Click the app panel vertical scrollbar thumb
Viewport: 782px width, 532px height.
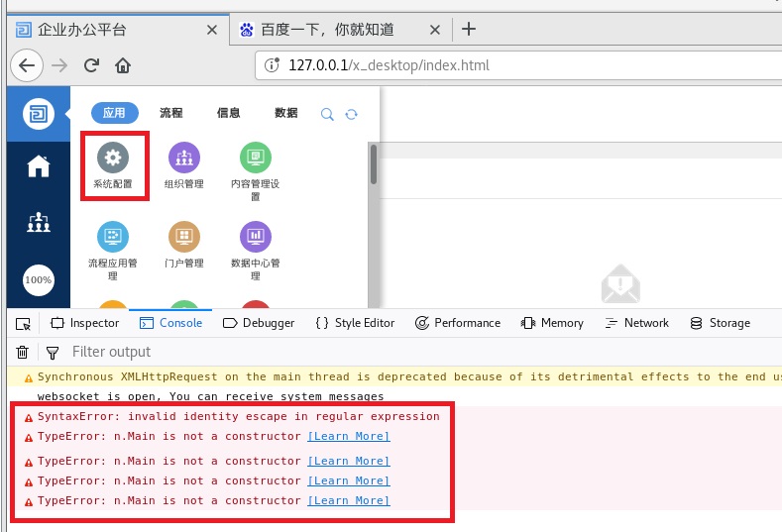pos(374,164)
